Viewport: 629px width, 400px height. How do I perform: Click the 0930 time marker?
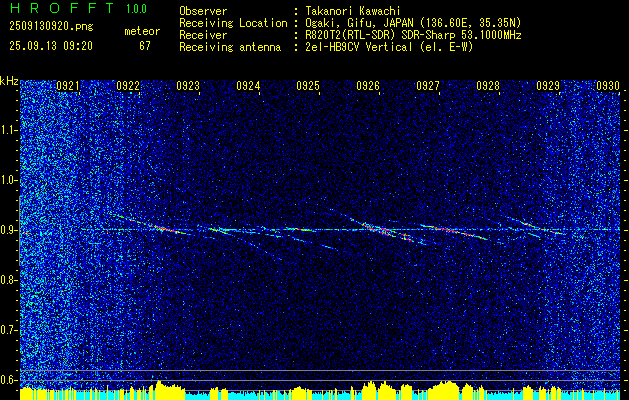click(608, 86)
